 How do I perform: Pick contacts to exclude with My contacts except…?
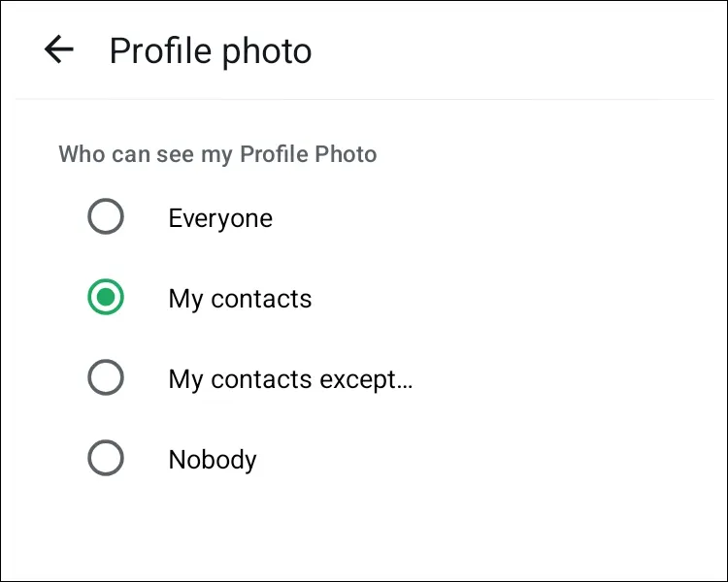coord(106,378)
